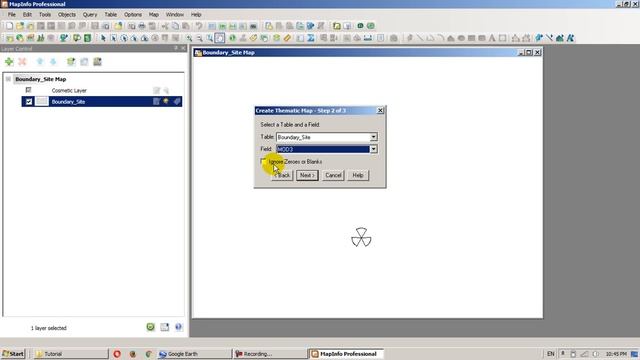Click the Windows Start button
The image size is (640, 360).
point(13,353)
